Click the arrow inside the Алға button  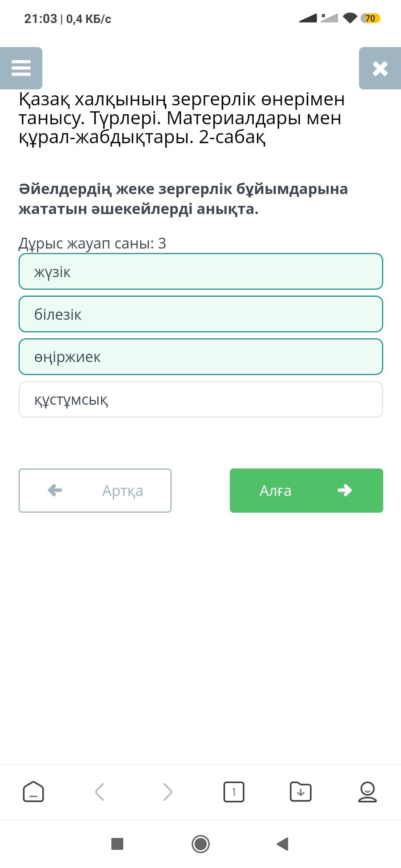click(x=345, y=490)
